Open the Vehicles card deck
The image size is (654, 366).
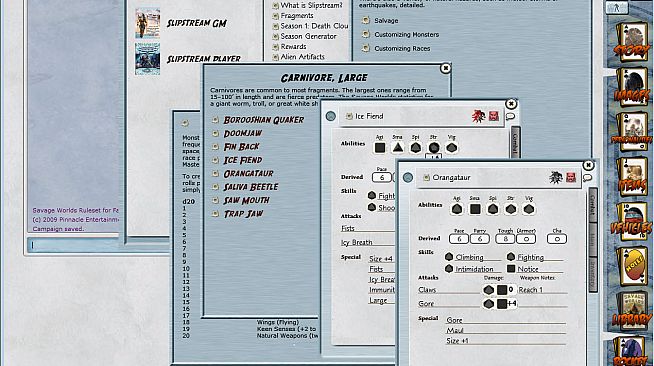click(632, 222)
